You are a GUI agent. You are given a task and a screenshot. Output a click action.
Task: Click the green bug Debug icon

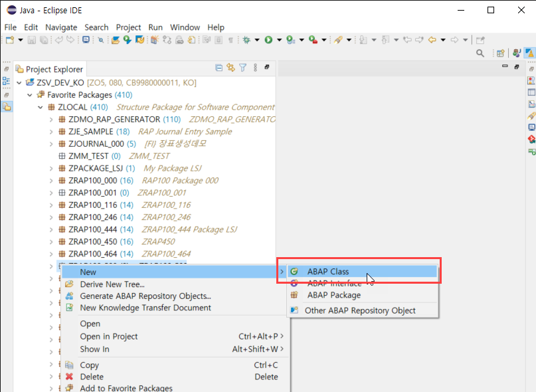[246, 40]
